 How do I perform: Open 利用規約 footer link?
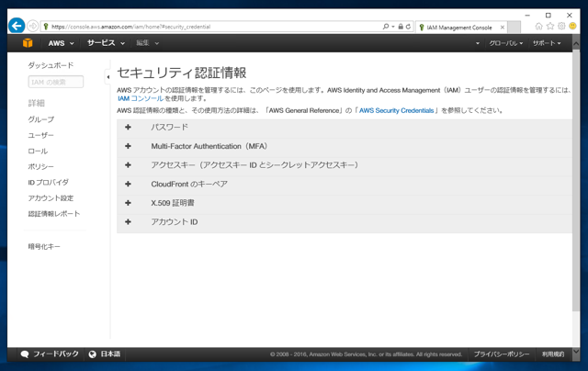click(553, 354)
